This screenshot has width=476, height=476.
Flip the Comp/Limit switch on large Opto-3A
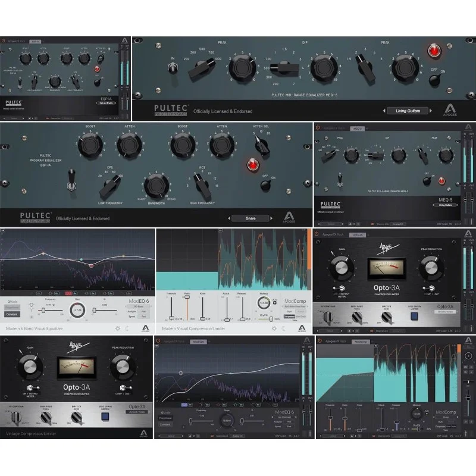pos(125,388)
